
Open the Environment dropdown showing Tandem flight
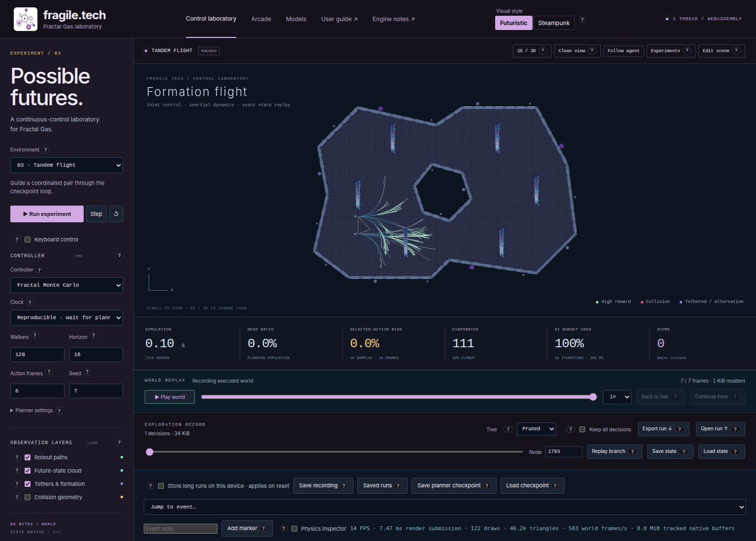coord(66,165)
